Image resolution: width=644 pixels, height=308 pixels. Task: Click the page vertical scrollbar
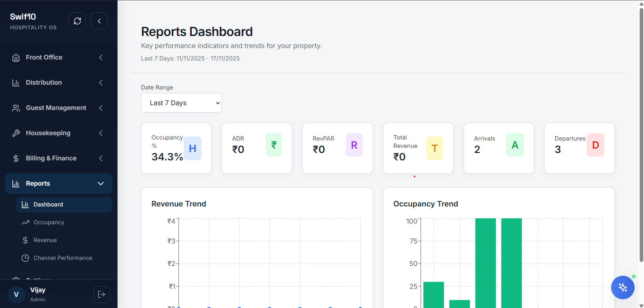pyautogui.click(x=641, y=134)
